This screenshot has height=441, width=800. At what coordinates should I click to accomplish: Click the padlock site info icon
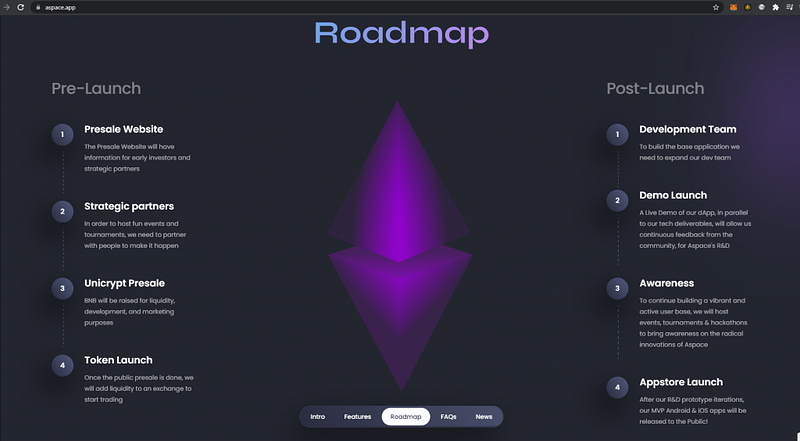tap(38, 8)
